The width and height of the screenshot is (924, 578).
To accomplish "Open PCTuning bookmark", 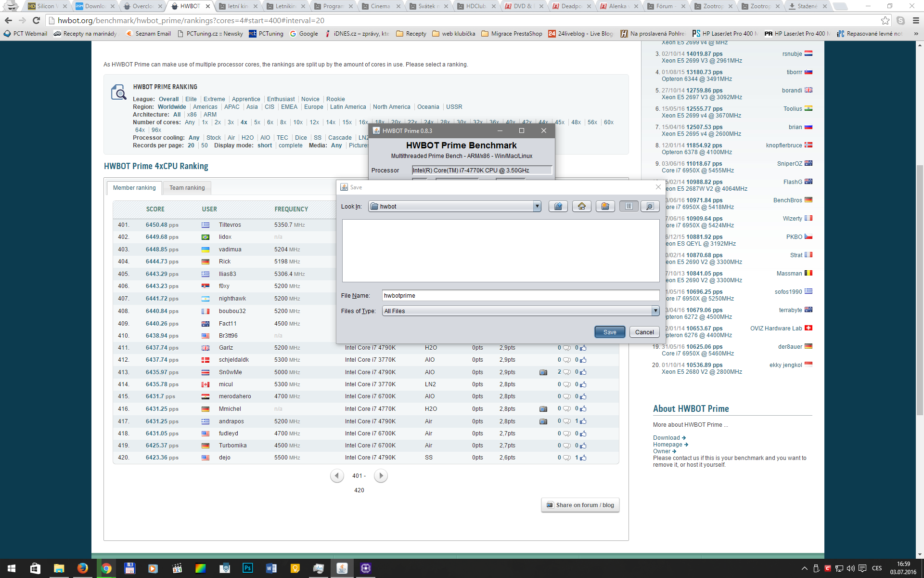I will [x=266, y=34].
